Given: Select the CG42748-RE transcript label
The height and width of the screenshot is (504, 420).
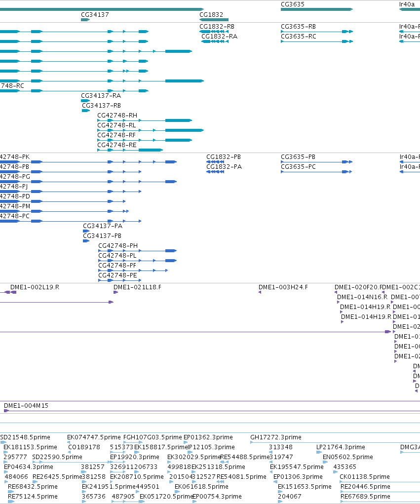Looking at the screenshot, I should [117, 145].
